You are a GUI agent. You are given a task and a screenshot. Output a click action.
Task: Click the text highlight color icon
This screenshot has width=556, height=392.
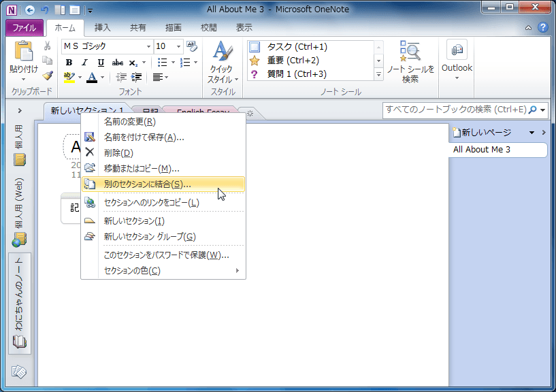point(69,77)
